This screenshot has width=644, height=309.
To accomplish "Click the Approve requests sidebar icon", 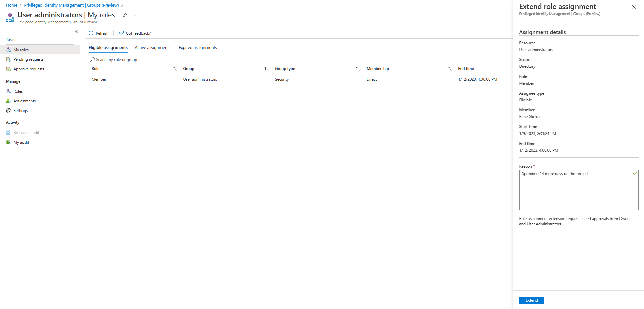I will (8, 69).
